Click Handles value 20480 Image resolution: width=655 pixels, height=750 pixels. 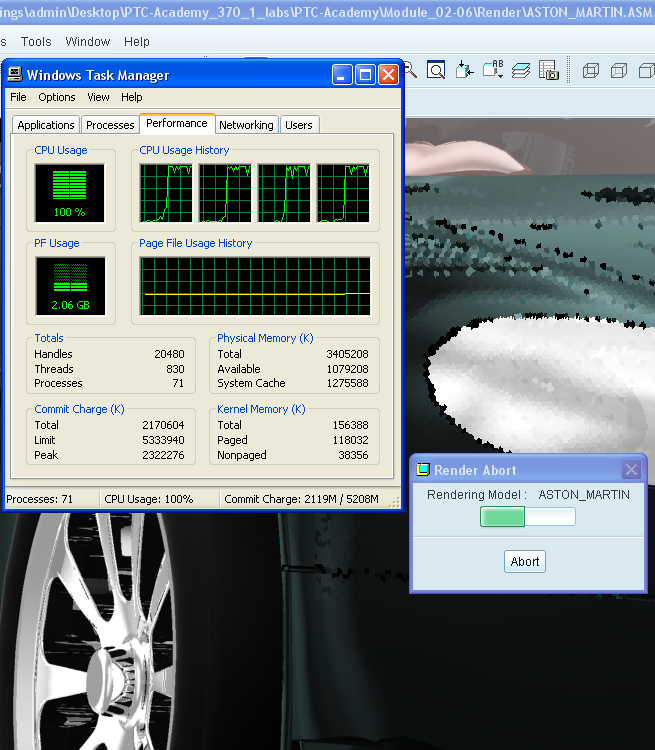[169, 354]
